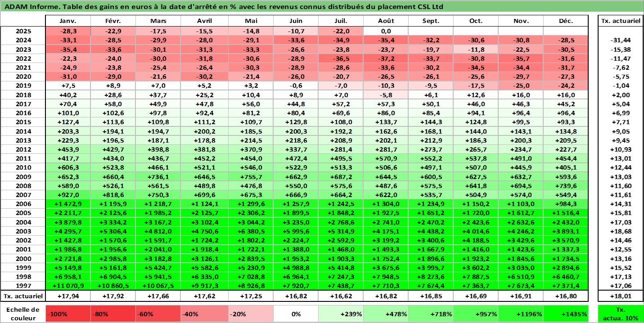Click the '+3 879,8' cell for Janv. 2004
Screen dimensions: 644x323
pyautogui.click(x=68, y=222)
